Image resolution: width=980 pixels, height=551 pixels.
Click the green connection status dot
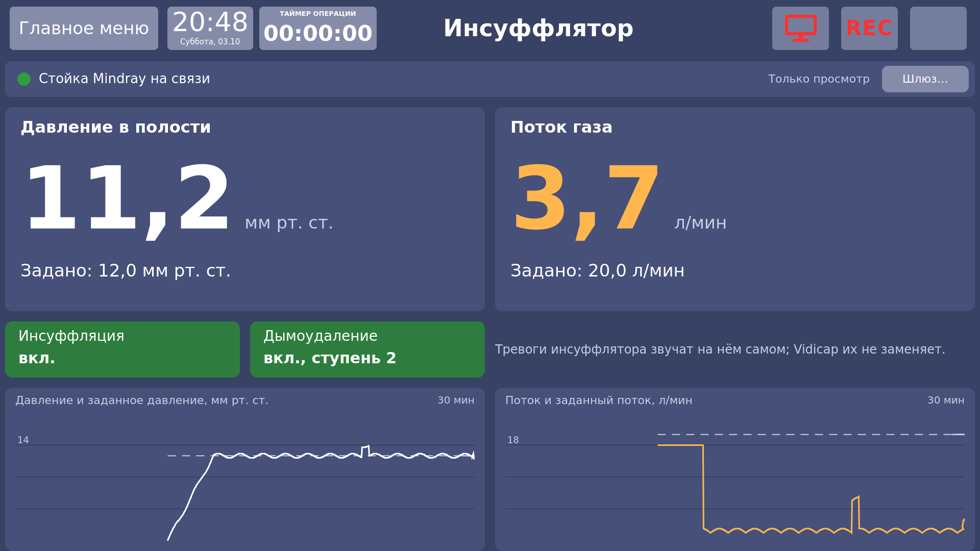[x=24, y=79]
